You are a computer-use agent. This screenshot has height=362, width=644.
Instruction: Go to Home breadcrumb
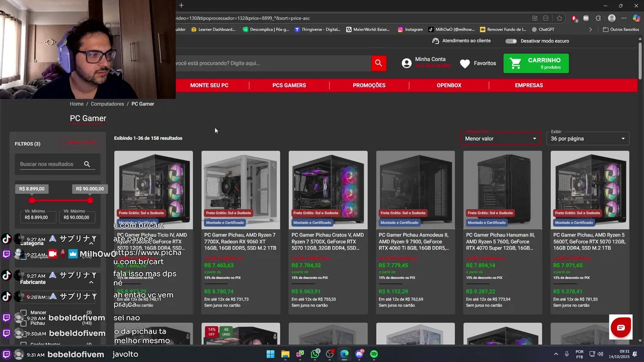tap(76, 104)
